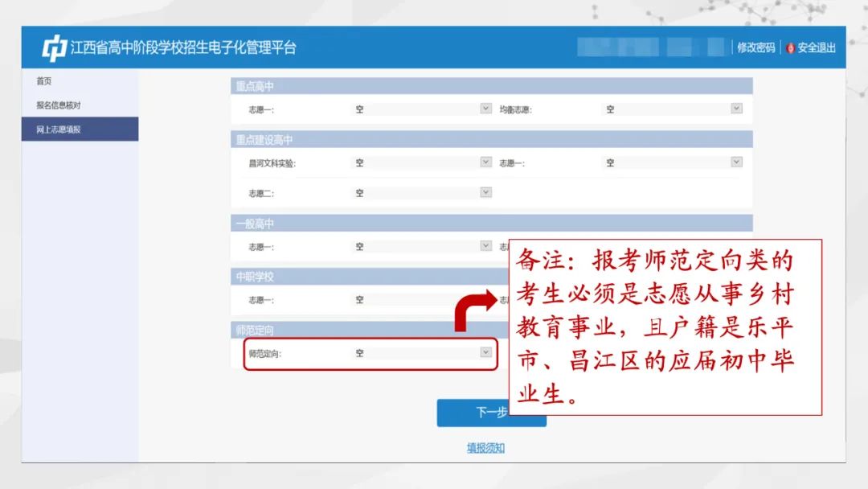Click the platform logo icon in header
Screen dimensions: 868x489
click(54, 48)
